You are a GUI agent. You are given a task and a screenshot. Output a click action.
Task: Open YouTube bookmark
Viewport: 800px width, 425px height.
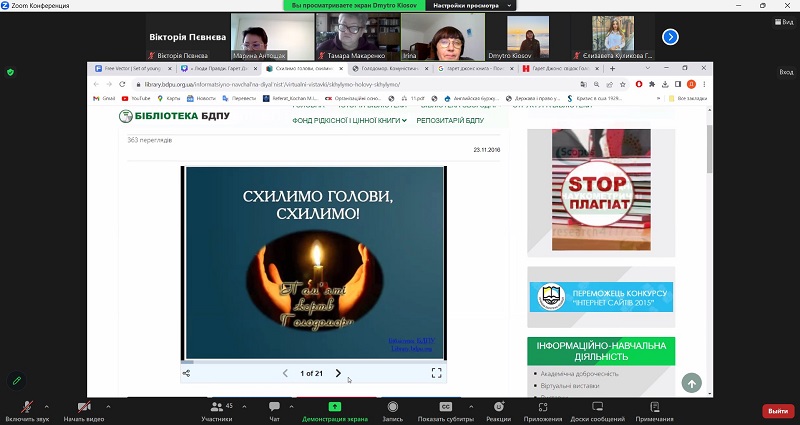136,98
